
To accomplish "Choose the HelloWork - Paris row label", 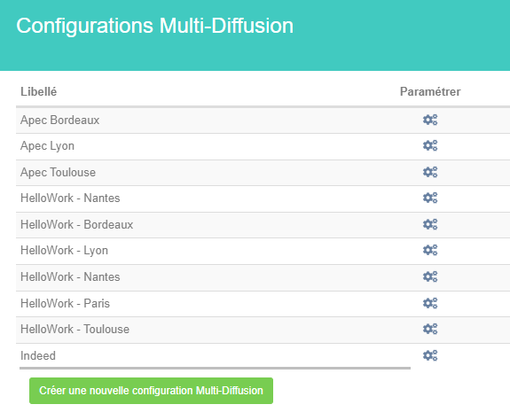I will click(65, 303).
